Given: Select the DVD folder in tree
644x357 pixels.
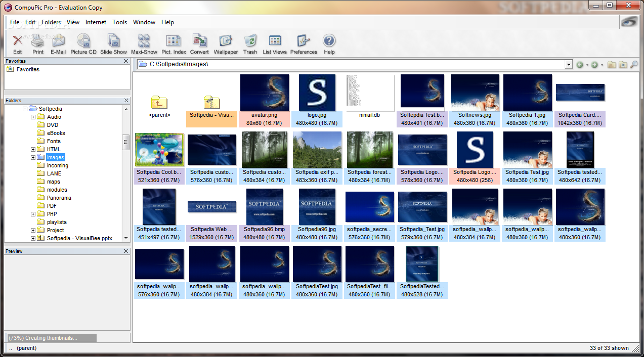Looking at the screenshot, I should click(x=53, y=125).
